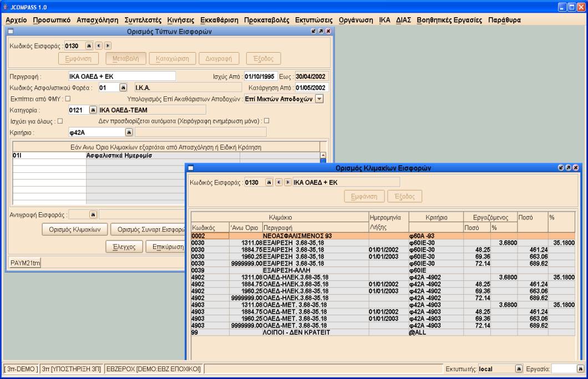Click the Διαγραφή button
588x379 pixels.
(x=219, y=59)
